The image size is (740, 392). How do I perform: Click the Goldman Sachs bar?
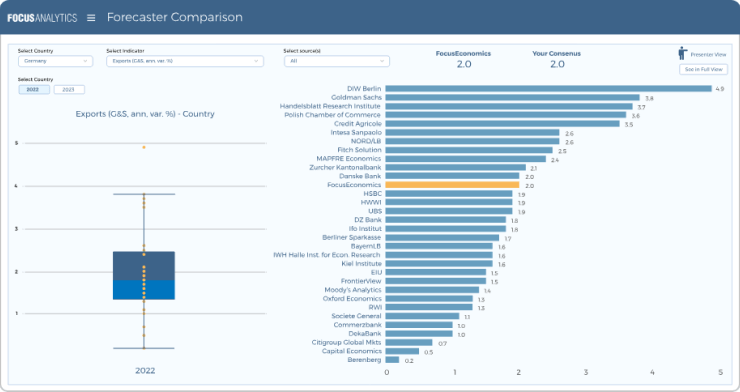coord(513,98)
